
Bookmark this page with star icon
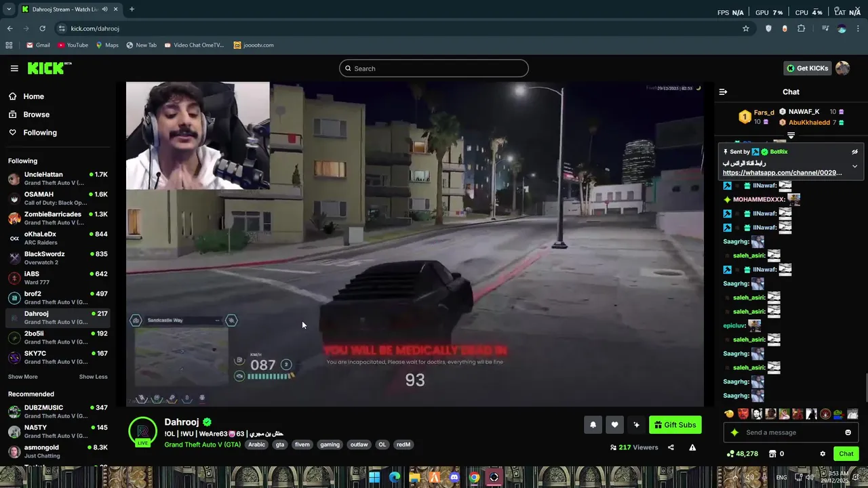746,28
